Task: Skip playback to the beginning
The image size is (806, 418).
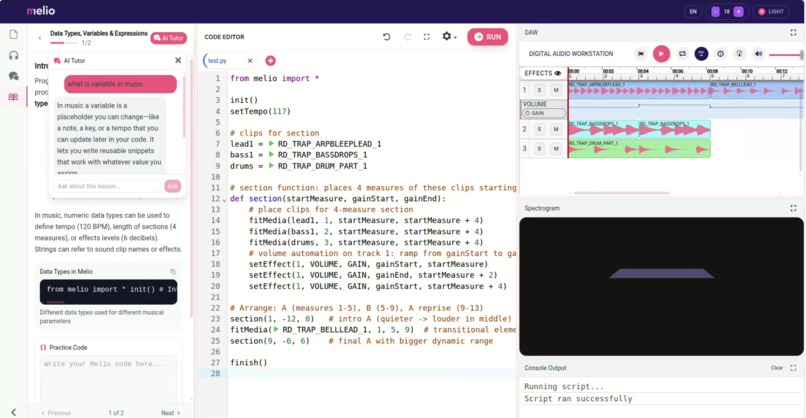Action: (x=640, y=53)
